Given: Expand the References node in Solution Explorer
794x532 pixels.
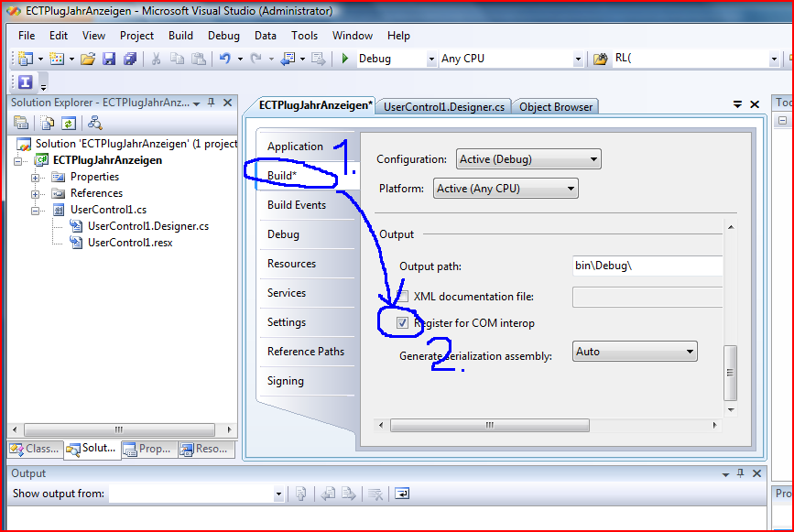Looking at the screenshot, I should (35, 194).
